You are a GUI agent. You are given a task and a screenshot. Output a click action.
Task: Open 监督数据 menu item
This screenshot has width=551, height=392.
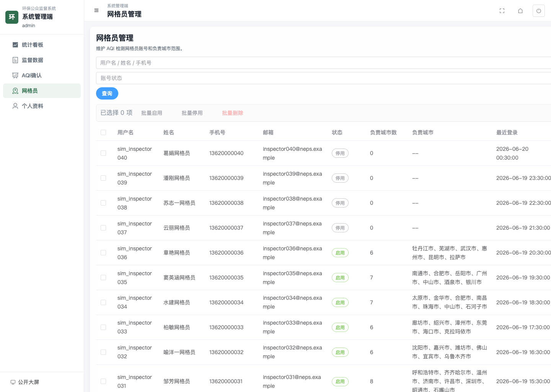tap(42, 60)
